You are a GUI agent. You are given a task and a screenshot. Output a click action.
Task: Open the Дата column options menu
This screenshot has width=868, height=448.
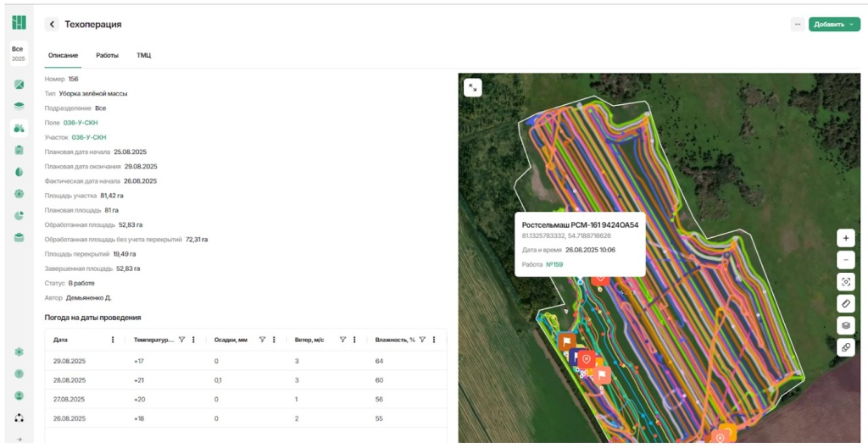(113, 340)
